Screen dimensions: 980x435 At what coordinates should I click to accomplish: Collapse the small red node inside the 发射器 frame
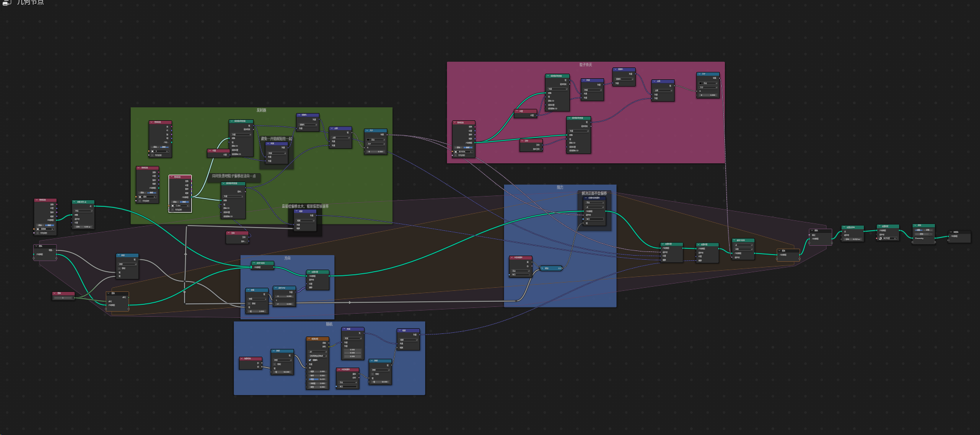coord(210,151)
